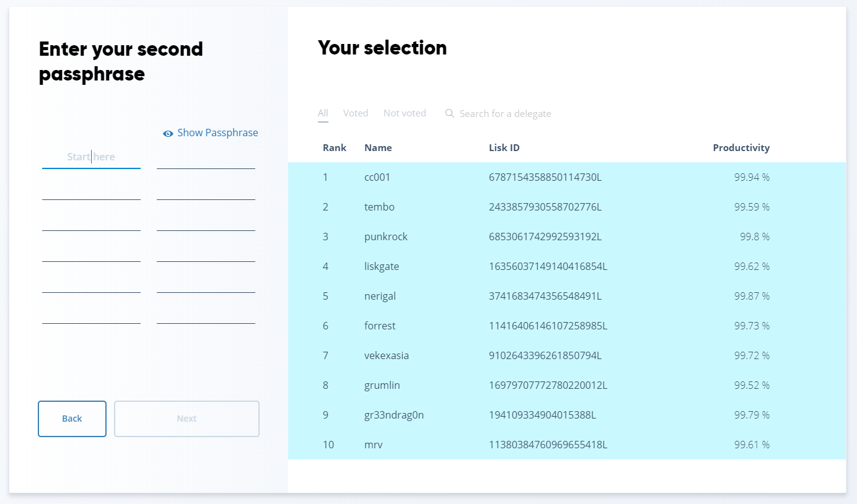Open the Not voted tab

pyautogui.click(x=405, y=113)
